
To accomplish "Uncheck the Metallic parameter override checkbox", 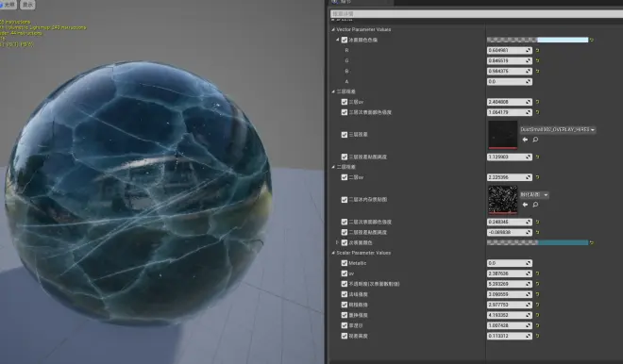I will pos(345,263).
